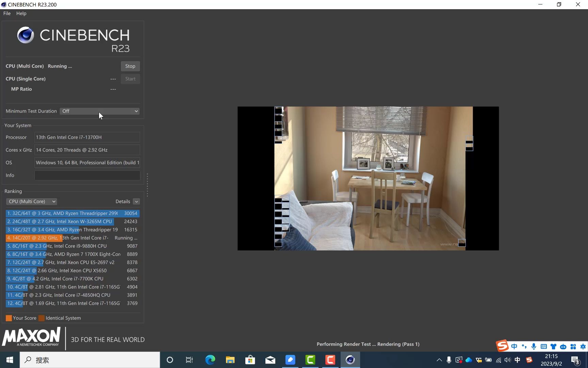This screenshot has height=368, width=588.
Task: Click the Cores x GHz field
Action: 87,150
